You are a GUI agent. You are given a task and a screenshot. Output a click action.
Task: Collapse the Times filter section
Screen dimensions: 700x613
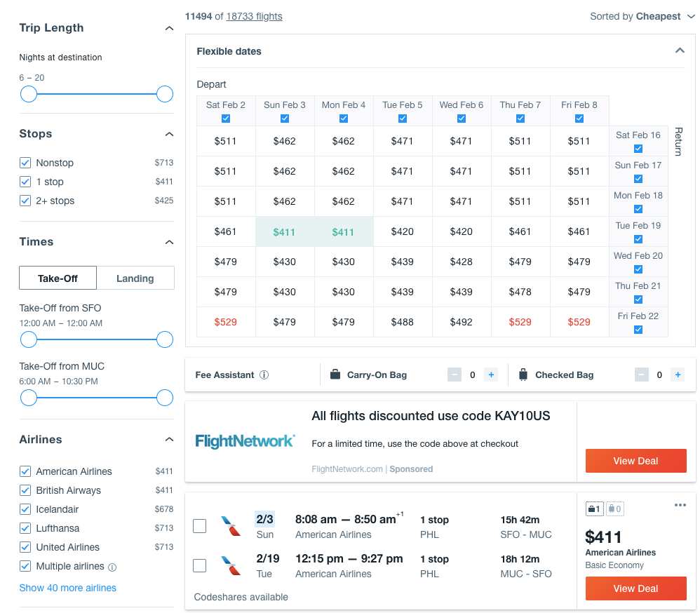pyautogui.click(x=169, y=242)
